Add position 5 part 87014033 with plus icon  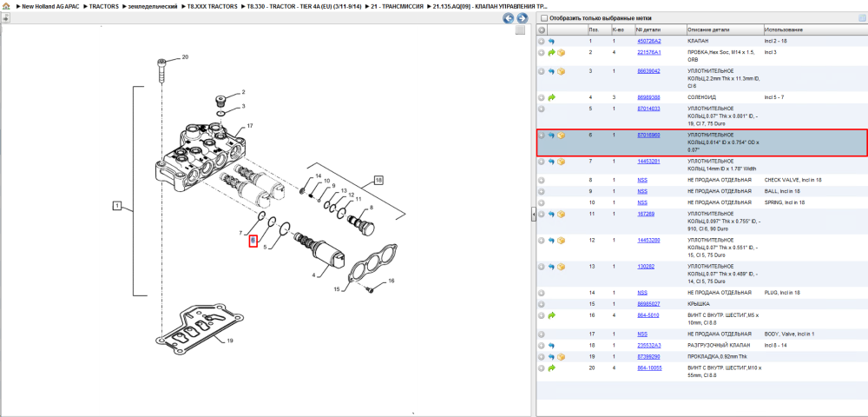(542, 109)
